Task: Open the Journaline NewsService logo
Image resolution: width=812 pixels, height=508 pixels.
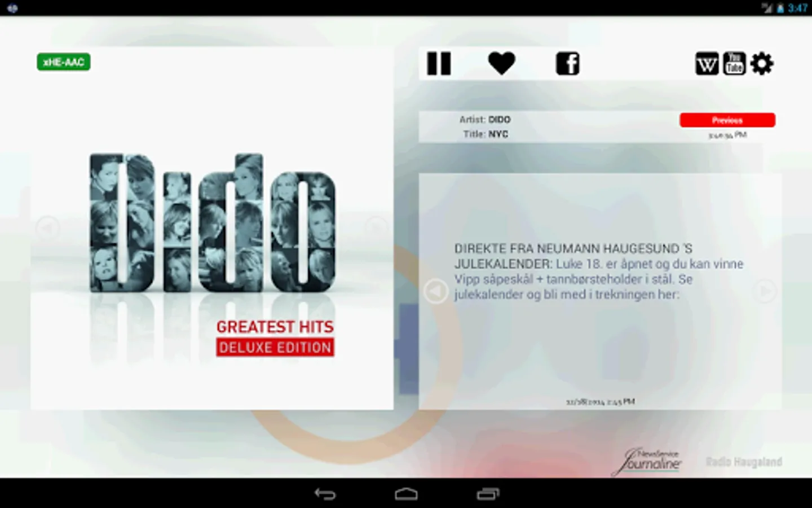Action: point(647,462)
